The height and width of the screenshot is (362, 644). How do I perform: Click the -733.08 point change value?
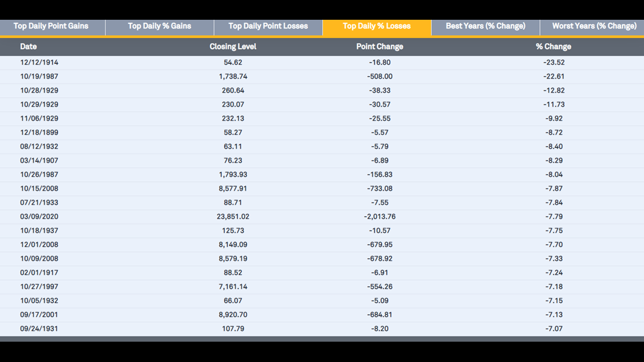point(380,189)
